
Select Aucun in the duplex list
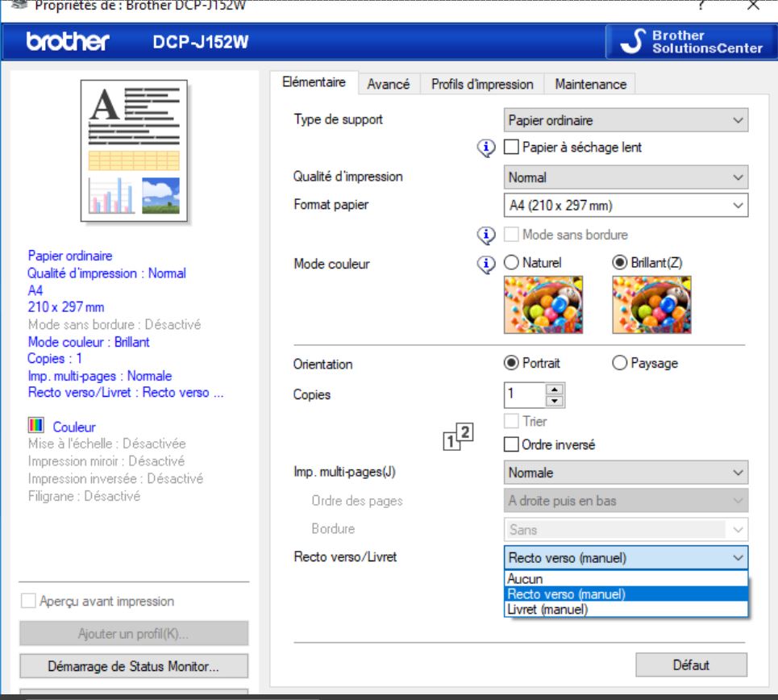[x=626, y=579]
